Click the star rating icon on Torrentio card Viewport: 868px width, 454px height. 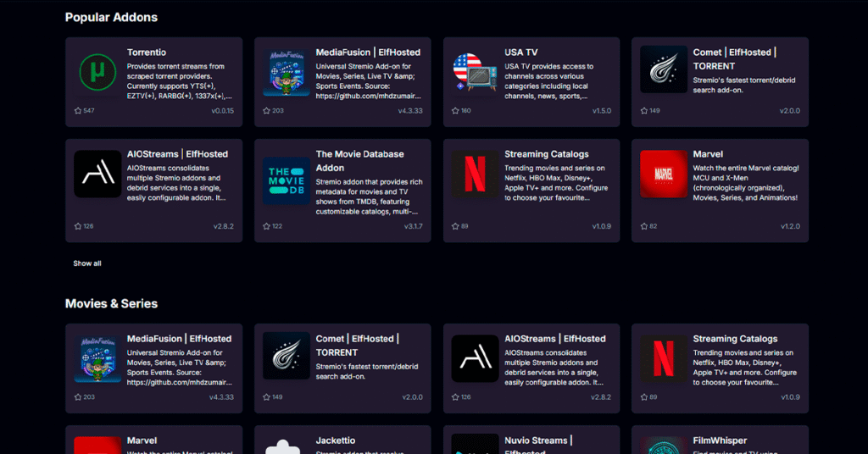coord(78,111)
